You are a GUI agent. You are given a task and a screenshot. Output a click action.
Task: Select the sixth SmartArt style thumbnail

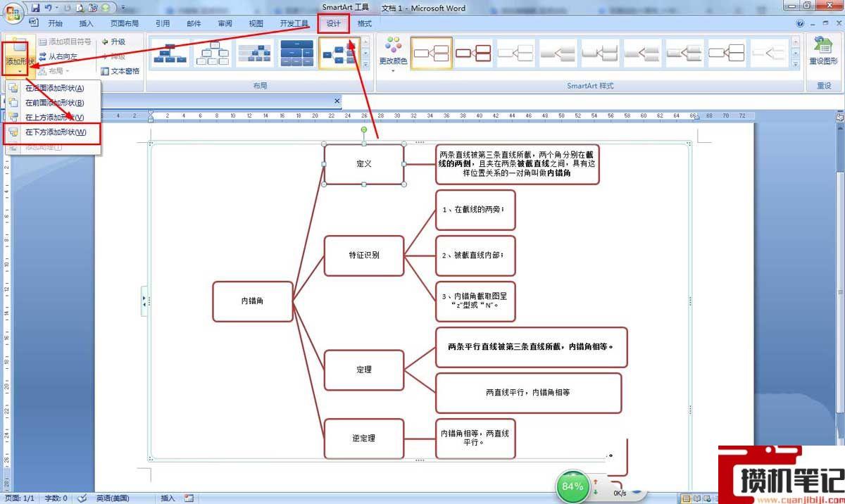pos(642,53)
